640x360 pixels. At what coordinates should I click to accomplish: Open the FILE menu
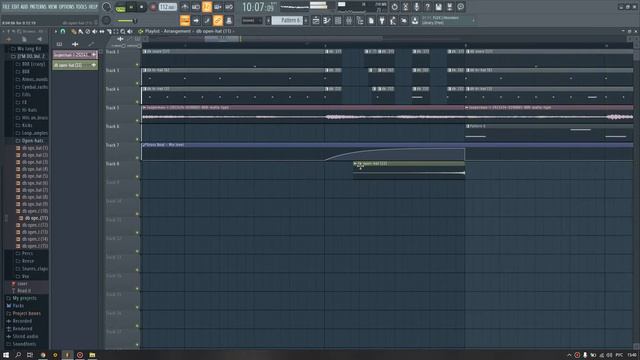click(6, 7)
